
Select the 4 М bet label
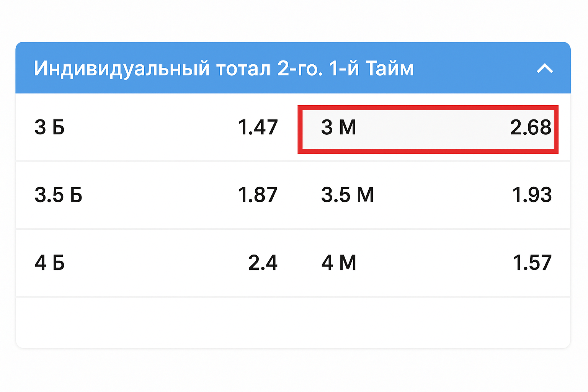coord(339,263)
